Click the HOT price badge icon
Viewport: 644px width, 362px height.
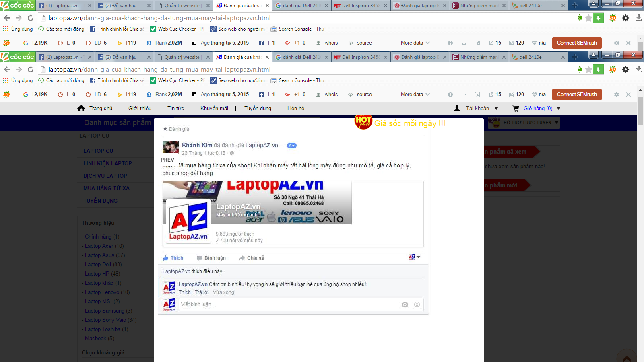pyautogui.click(x=363, y=121)
